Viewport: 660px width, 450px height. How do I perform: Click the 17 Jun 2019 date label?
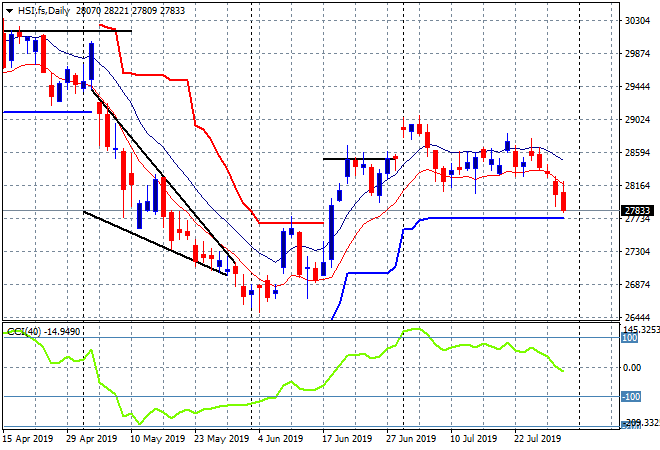click(x=350, y=438)
